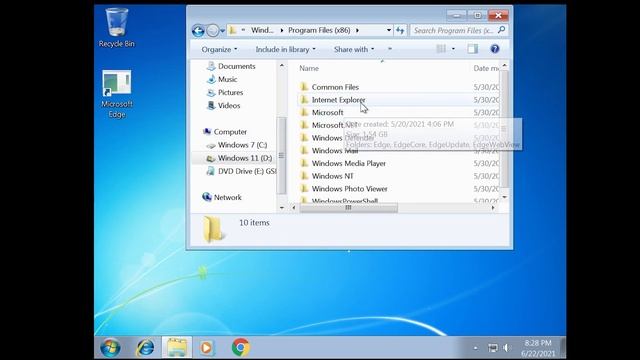The height and width of the screenshot is (360, 640).
Task: Click Program Files (x86) breadcrumb
Action: click(319, 30)
